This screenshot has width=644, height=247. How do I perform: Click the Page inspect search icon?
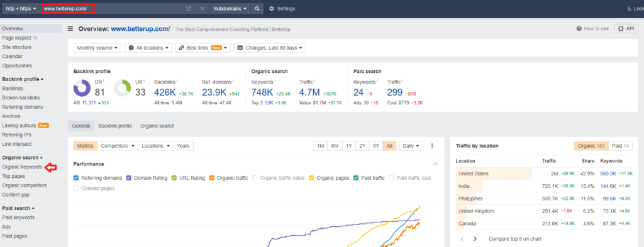click(35, 38)
